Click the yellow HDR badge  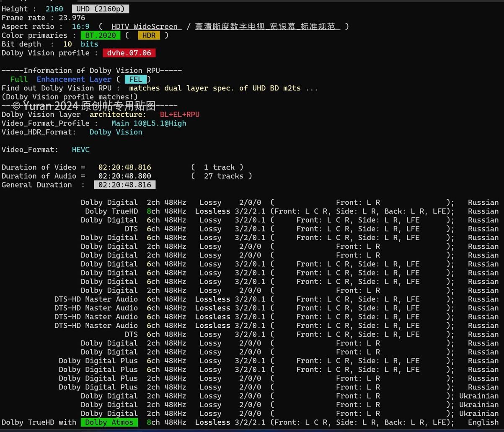point(149,35)
